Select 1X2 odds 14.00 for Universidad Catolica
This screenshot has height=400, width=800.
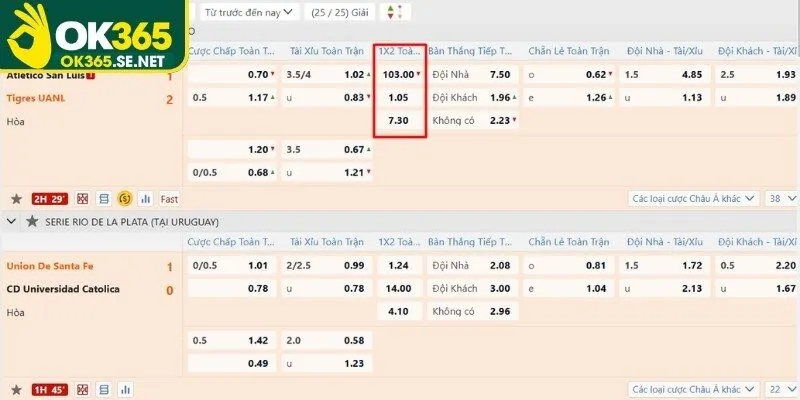(400, 288)
